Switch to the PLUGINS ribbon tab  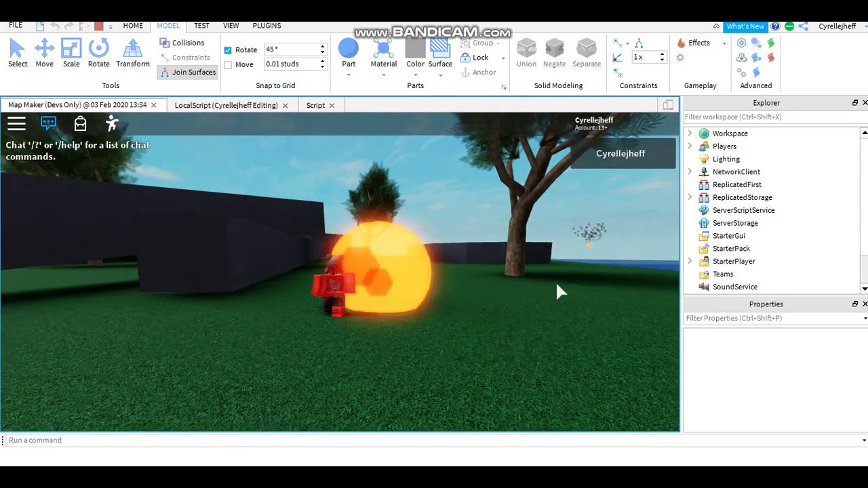pyautogui.click(x=267, y=26)
